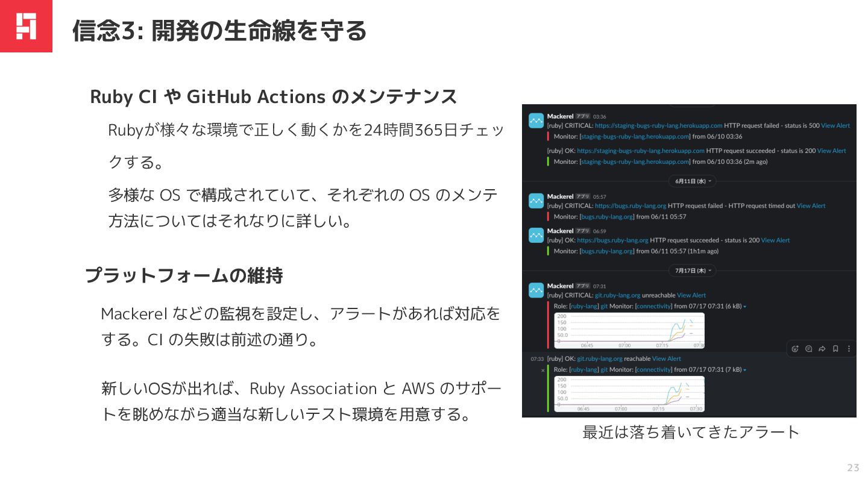This screenshot has height=488, width=868.
Task: Click the アプリ badge next to the 07:31 timestamp
Action: (x=582, y=286)
